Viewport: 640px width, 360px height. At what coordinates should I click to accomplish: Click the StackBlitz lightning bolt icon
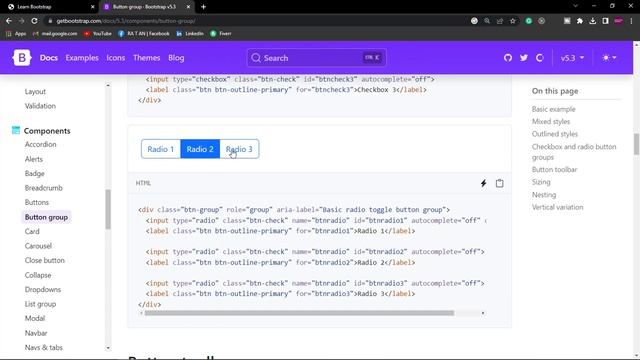pos(483,183)
